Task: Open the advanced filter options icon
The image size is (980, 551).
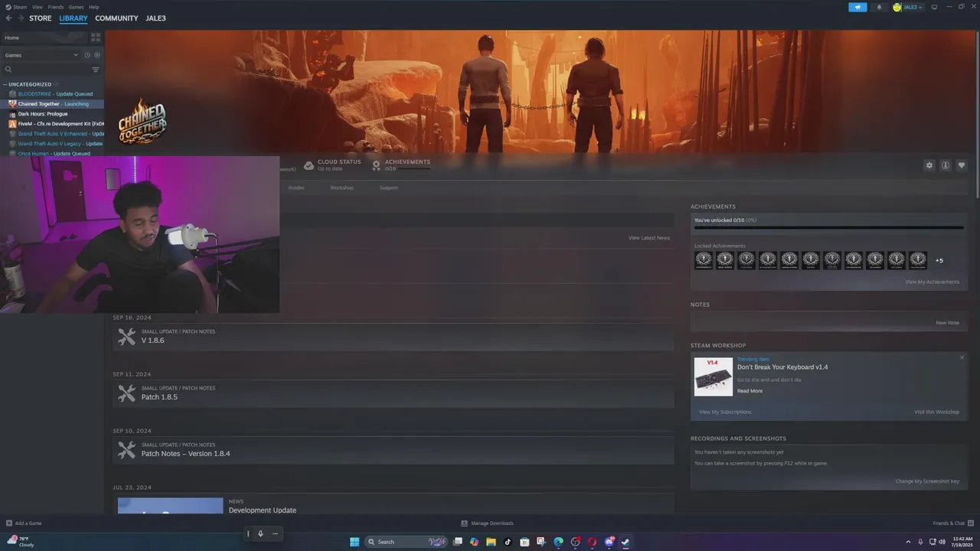Action: (x=96, y=70)
